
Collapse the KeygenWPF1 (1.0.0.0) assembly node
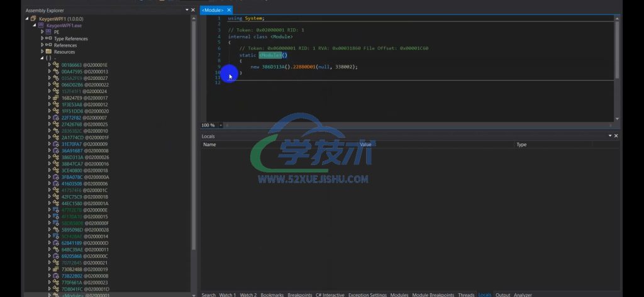point(28,19)
